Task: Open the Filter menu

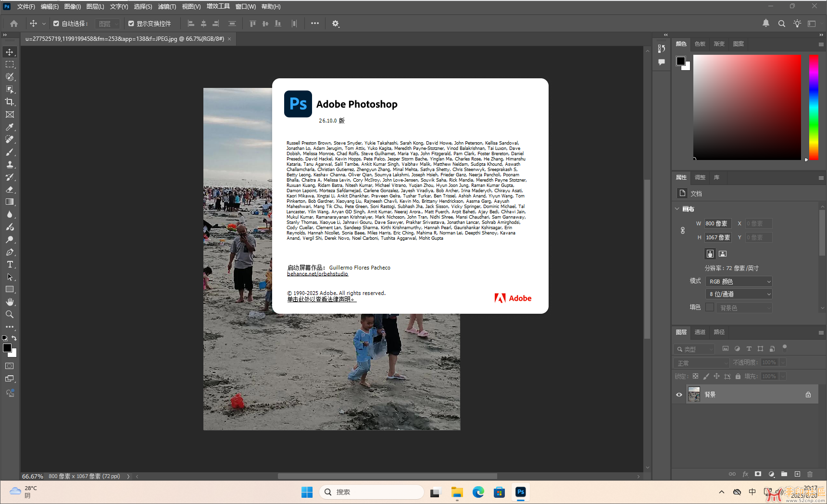Action: (x=167, y=7)
